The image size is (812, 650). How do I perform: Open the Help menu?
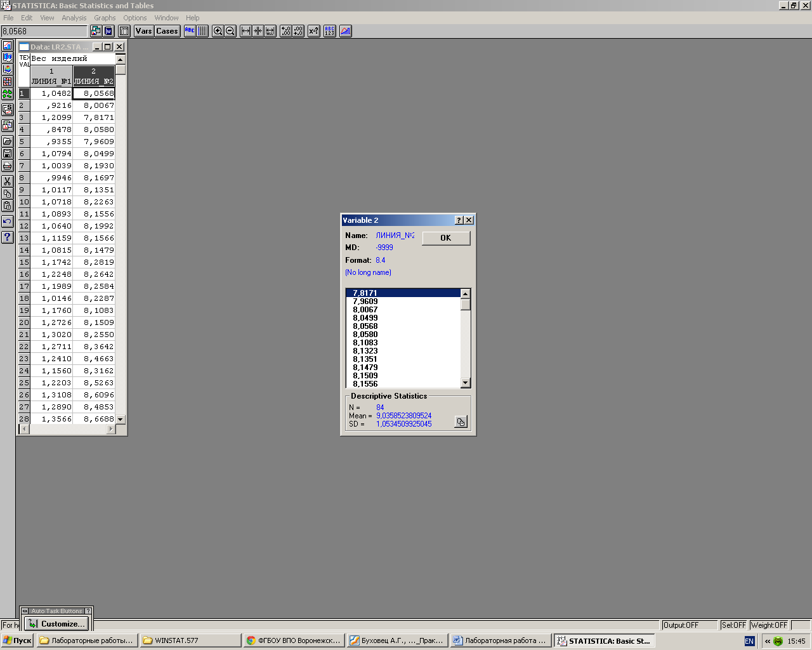pos(192,18)
